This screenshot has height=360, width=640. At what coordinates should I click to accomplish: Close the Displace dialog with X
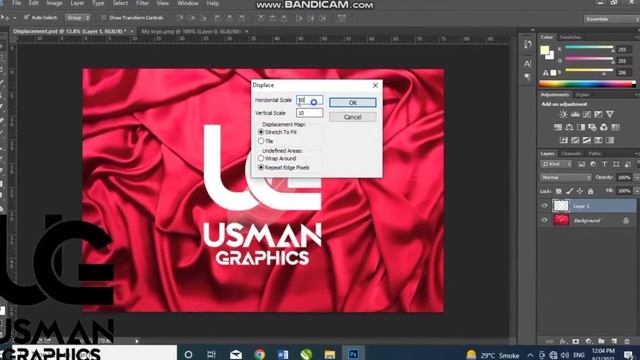point(375,85)
